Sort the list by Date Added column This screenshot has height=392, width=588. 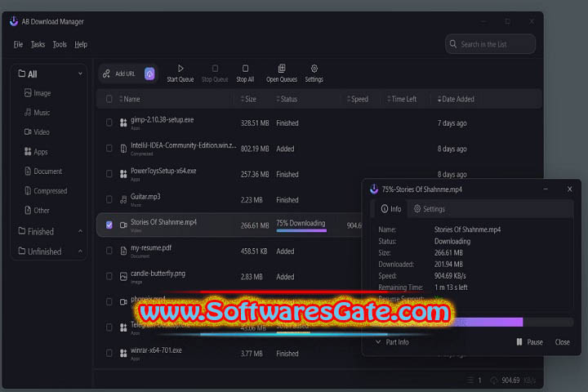[x=456, y=99]
